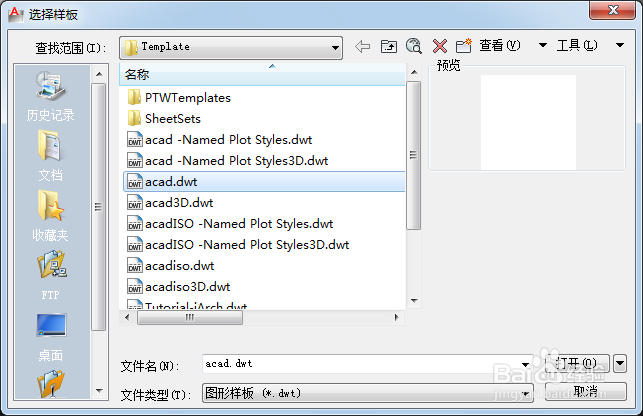Open FTP locations shortcut
643x416 pixels.
coord(50,276)
